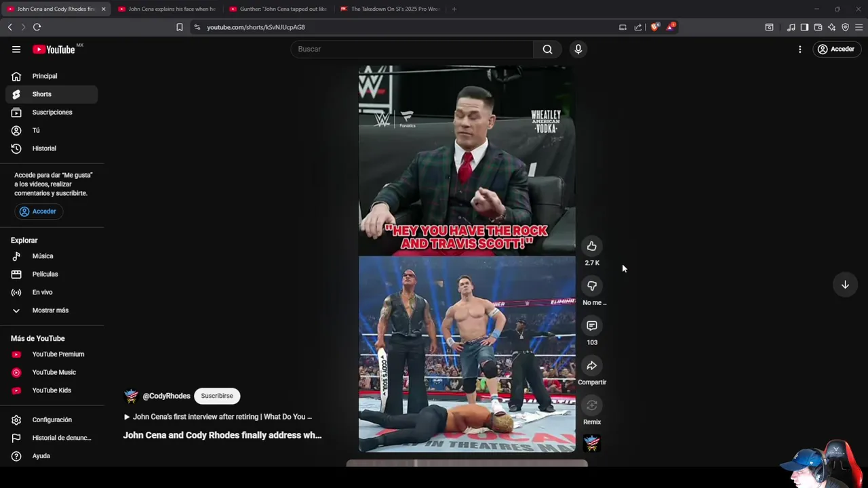Viewport: 868px width, 488px height.
Task: Open the @CodyRhodes channel avatar
Action: tap(131, 396)
